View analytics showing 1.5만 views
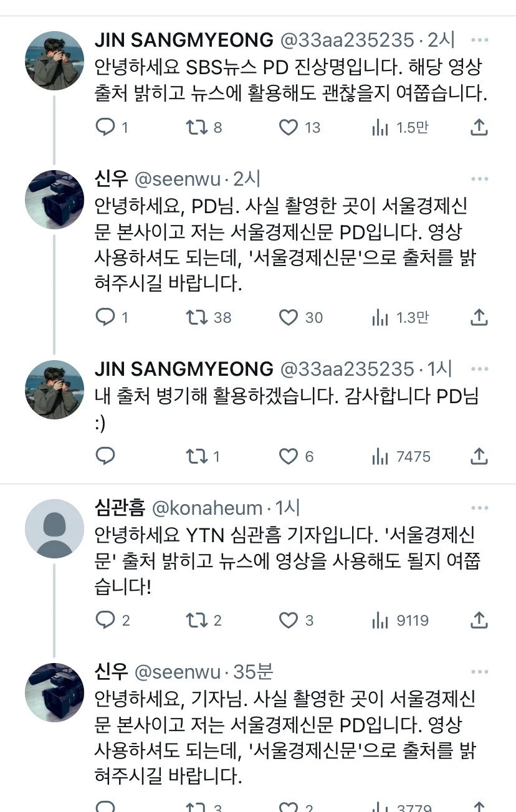516x812 pixels. pos(399,128)
